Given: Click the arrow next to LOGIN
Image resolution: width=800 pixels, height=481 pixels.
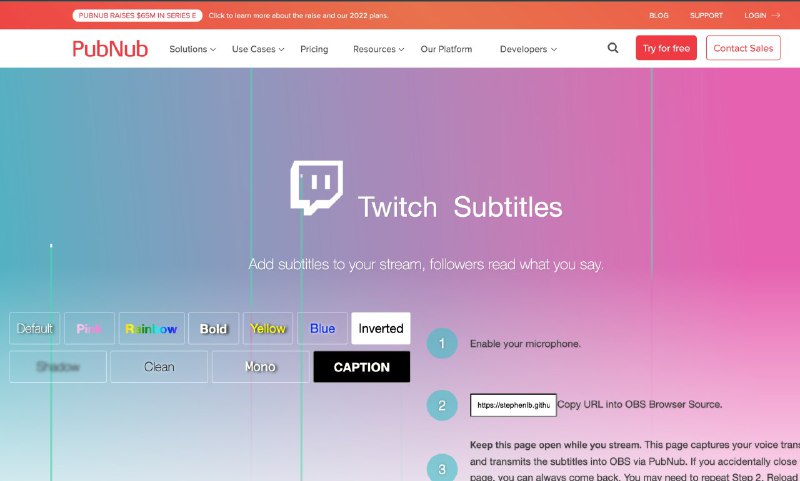Looking at the screenshot, I should pyautogui.click(x=776, y=15).
